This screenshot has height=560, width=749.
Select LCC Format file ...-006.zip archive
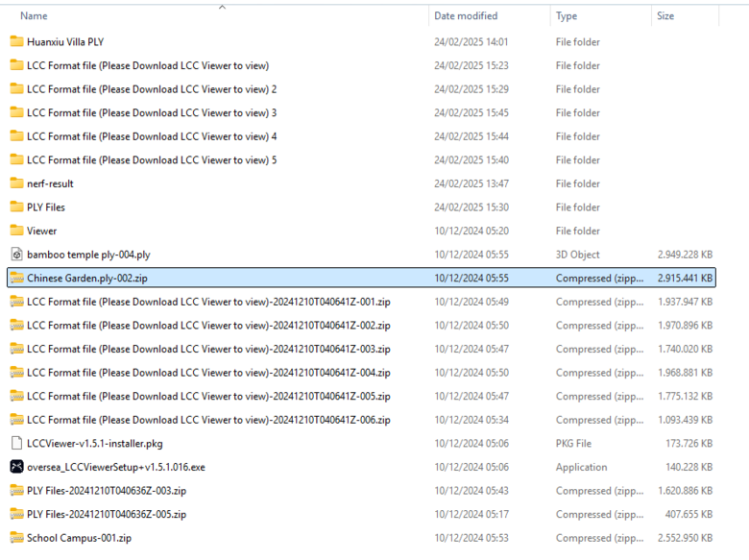[208, 420]
